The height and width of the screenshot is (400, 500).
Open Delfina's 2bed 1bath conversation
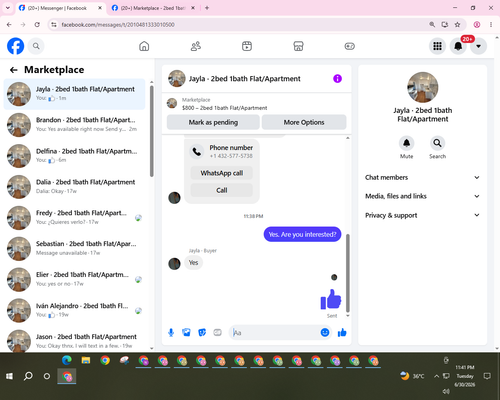click(x=75, y=156)
